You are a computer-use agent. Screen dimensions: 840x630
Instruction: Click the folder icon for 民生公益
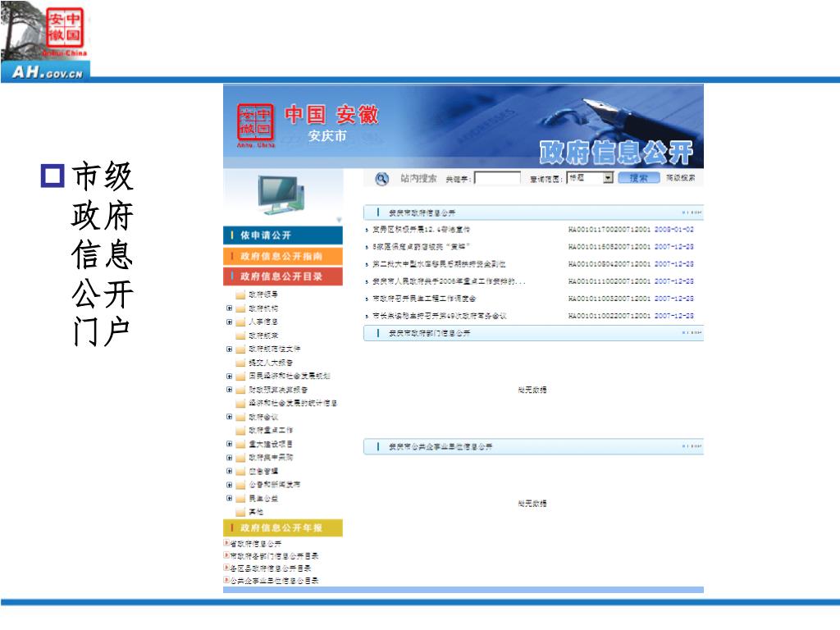click(240, 498)
